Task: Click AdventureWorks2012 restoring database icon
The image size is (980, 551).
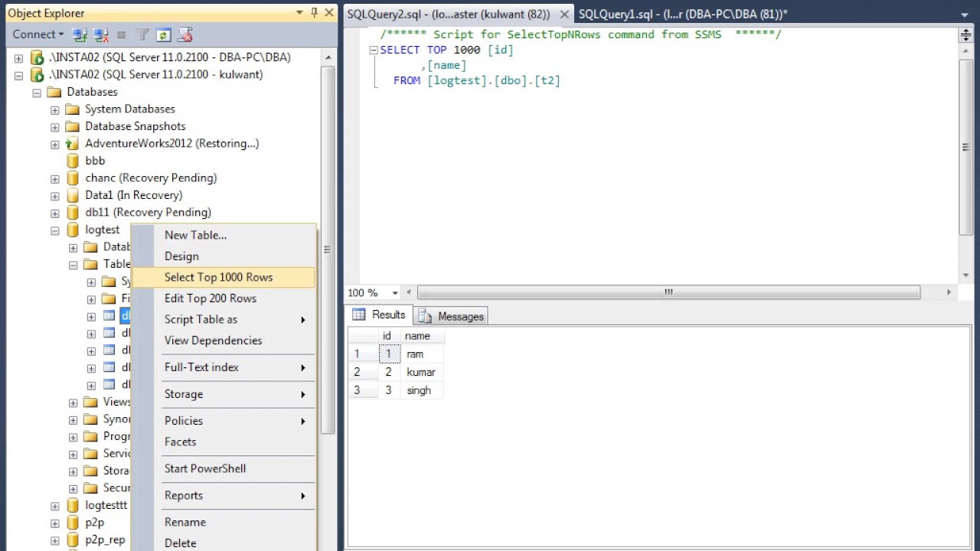Action: point(72,143)
